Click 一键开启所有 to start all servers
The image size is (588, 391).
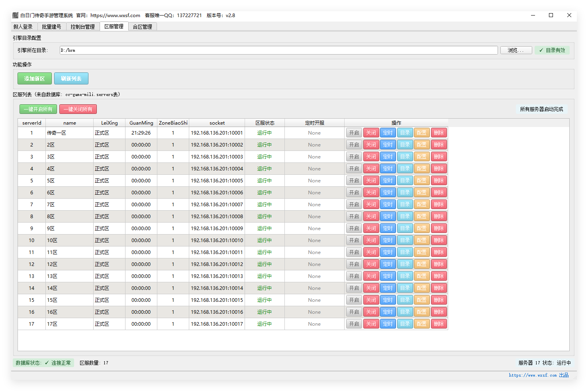[38, 109]
